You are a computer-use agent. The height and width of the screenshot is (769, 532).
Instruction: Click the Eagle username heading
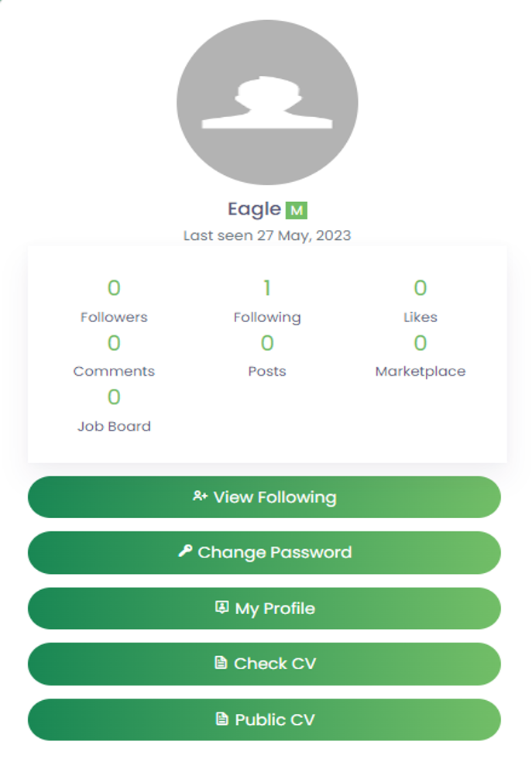[254, 210]
